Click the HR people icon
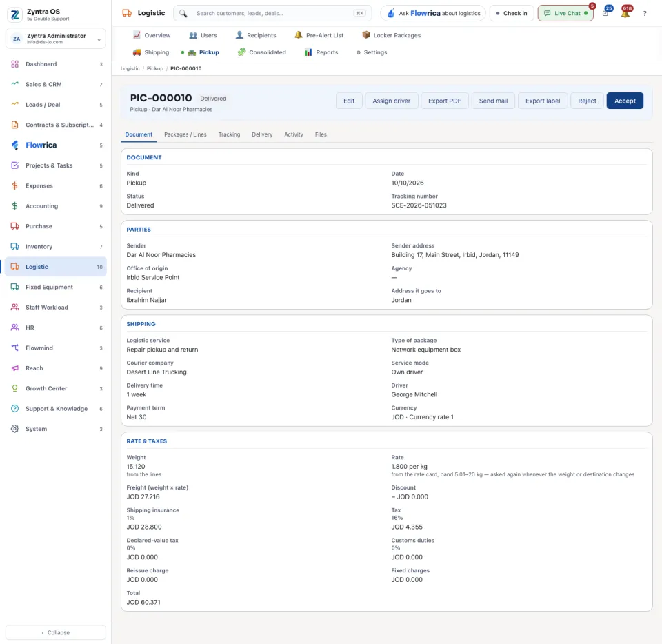The image size is (662, 644). click(14, 328)
